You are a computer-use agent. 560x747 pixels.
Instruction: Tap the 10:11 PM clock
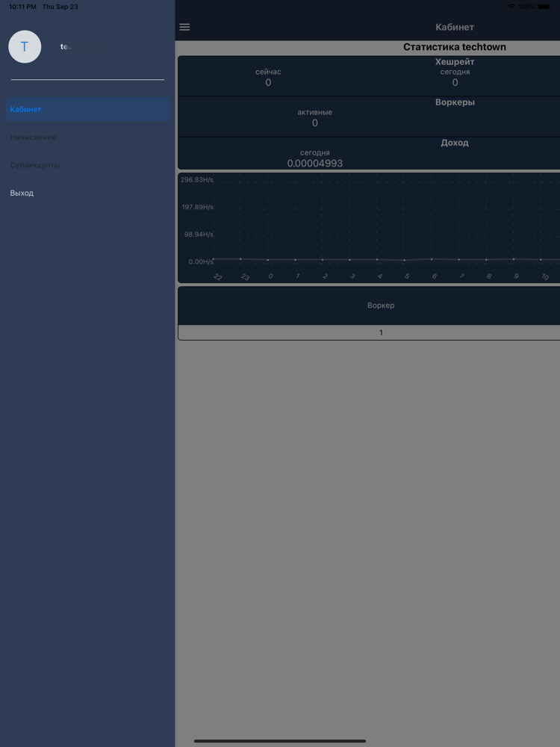[22, 7]
